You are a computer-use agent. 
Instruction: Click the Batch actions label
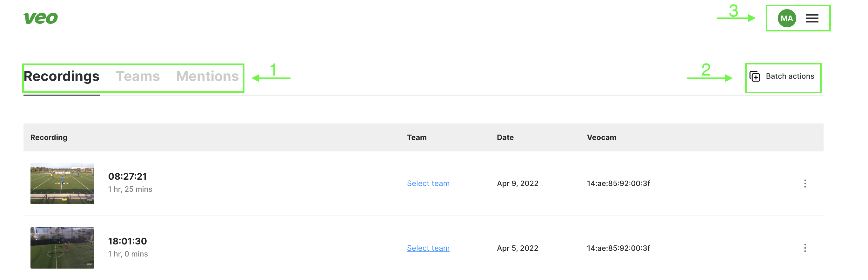click(x=790, y=76)
